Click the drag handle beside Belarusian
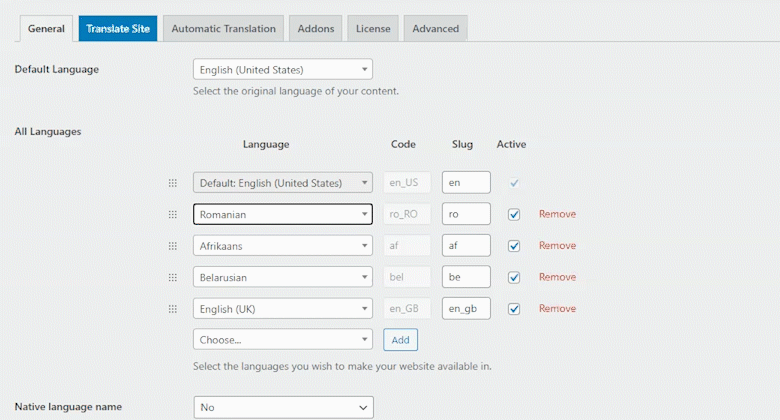The image size is (780, 420). click(x=173, y=277)
